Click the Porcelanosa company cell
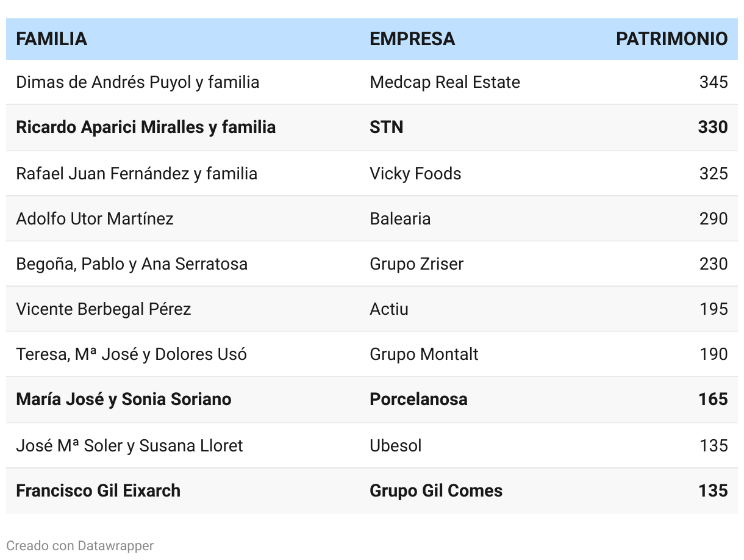This screenshot has width=744, height=560. pos(418,400)
